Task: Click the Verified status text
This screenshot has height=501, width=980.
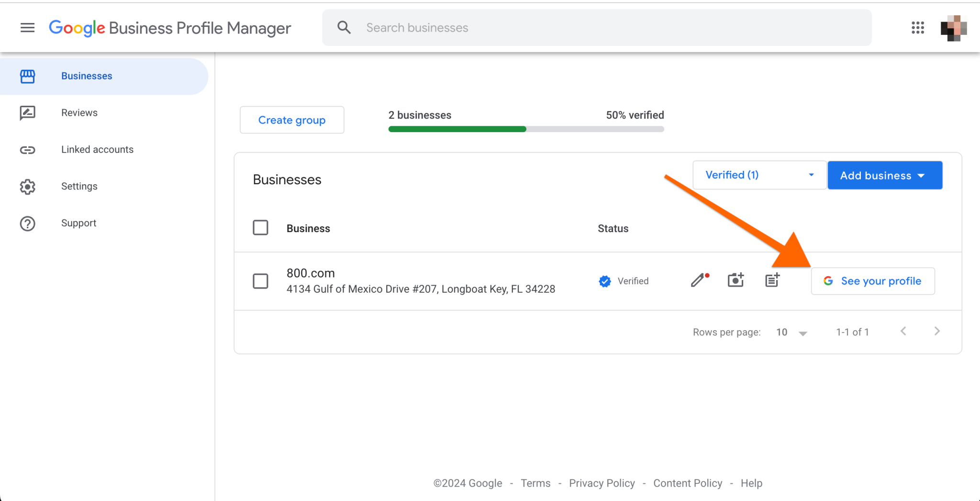Action: pos(633,281)
